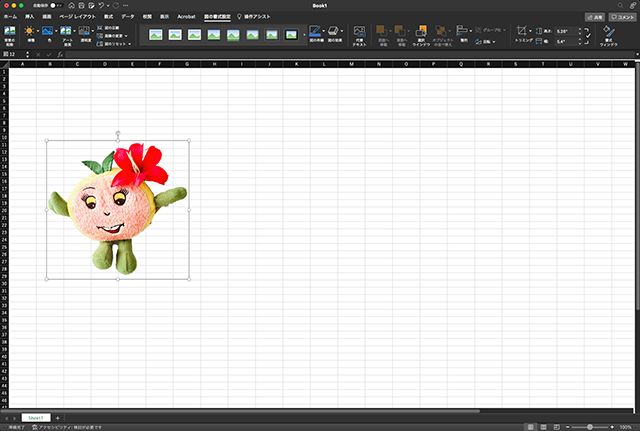The height and width of the screenshot is (431, 640).
Task: Toggle the AutoSave (自動保存) switch
Action: pos(56,6)
